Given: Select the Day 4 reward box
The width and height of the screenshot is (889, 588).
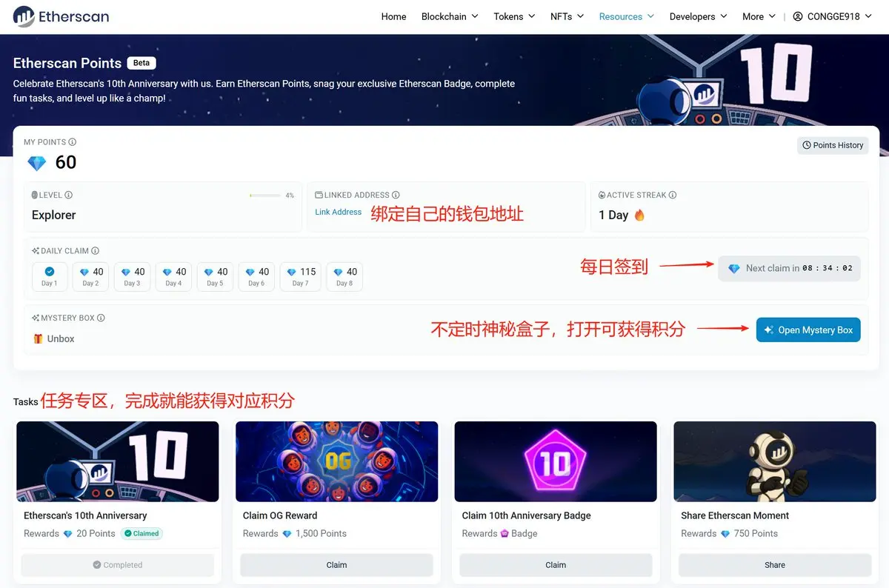Looking at the screenshot, I should click(173, 276).
